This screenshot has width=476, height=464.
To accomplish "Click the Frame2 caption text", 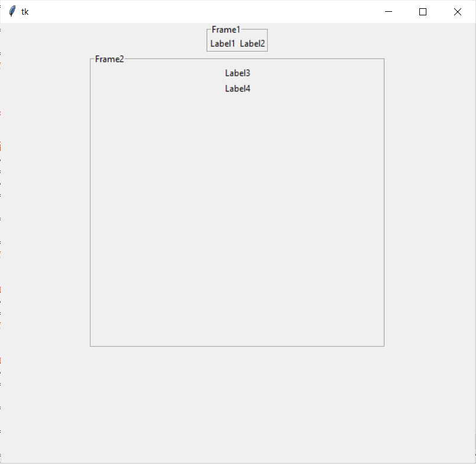I will tap(109, 58).
